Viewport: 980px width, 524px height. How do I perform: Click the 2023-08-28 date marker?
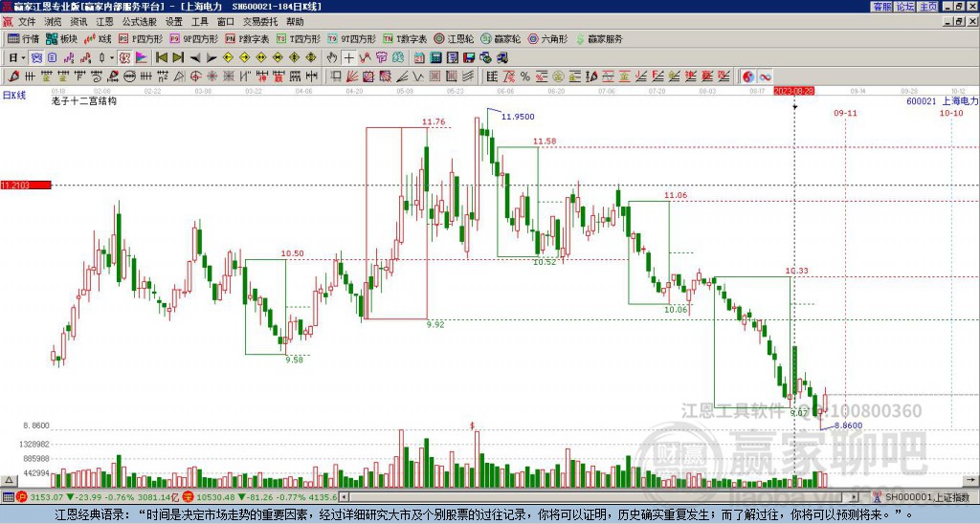coord(793,91)
